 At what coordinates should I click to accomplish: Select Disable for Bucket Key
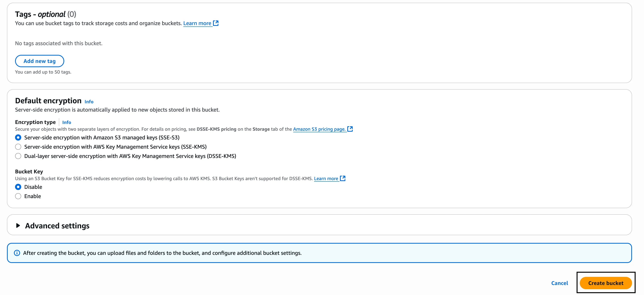[18, 187]
